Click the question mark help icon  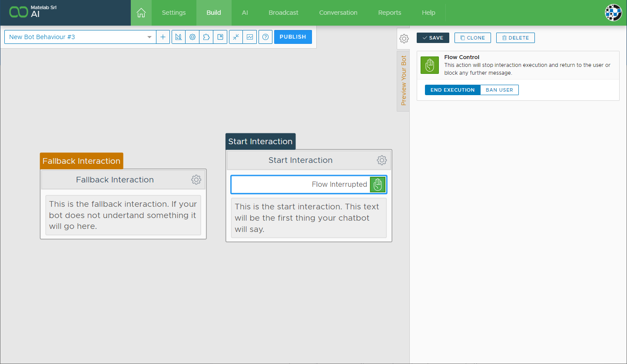pos(265,37)
